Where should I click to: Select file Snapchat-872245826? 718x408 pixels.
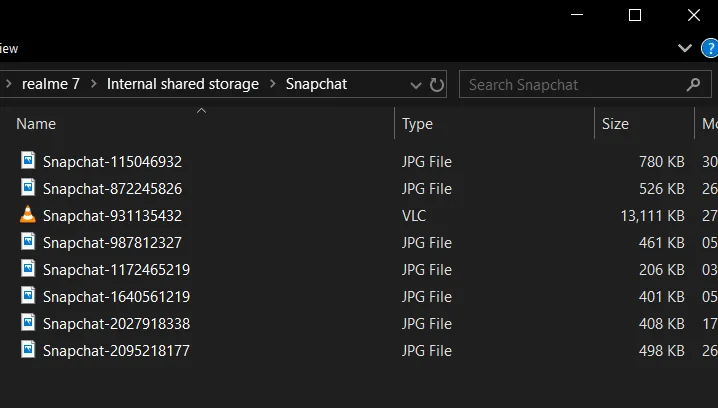pos(112,189)
